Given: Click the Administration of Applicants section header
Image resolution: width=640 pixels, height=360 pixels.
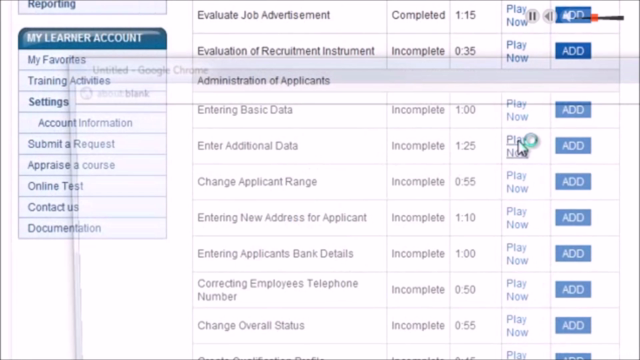Looking at the screenshot, I should [264, 81].
